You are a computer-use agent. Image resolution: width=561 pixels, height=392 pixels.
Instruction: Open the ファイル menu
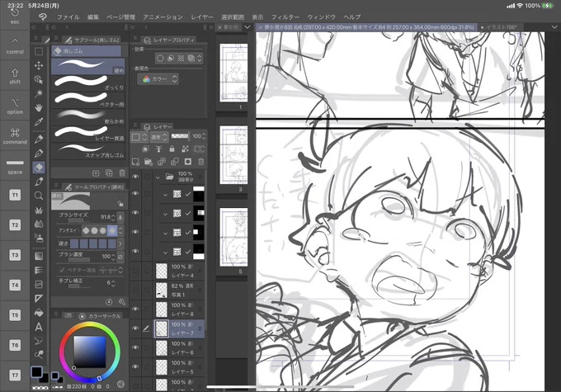point(68,17)
